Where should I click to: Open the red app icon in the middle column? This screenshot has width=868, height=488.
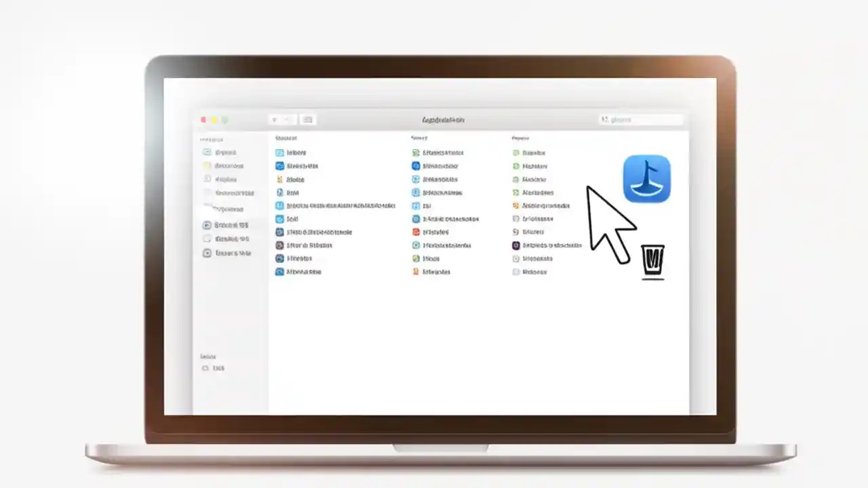tap(416, 232)
